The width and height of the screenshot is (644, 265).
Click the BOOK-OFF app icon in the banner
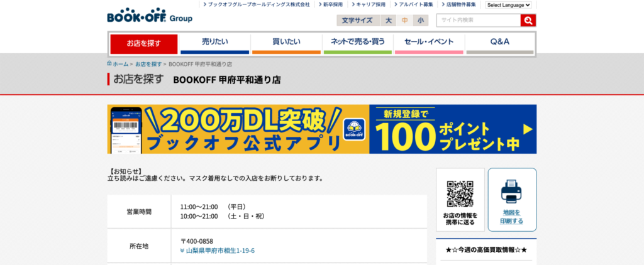[x=355, y=129]
